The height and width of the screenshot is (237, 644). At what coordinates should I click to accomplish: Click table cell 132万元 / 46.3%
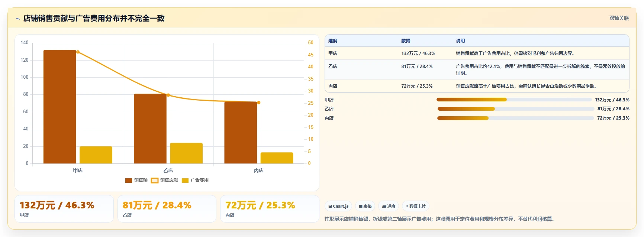(418, 53)
